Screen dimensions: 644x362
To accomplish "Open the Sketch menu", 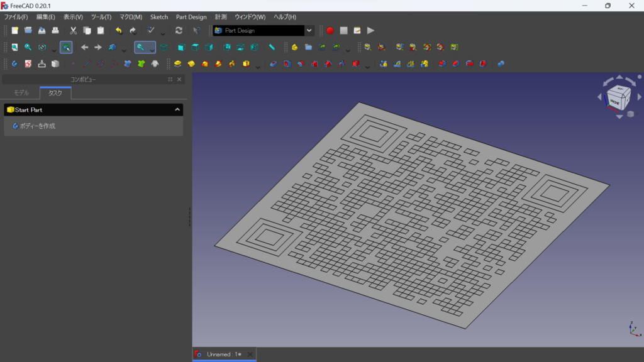I will click(159, 17).
